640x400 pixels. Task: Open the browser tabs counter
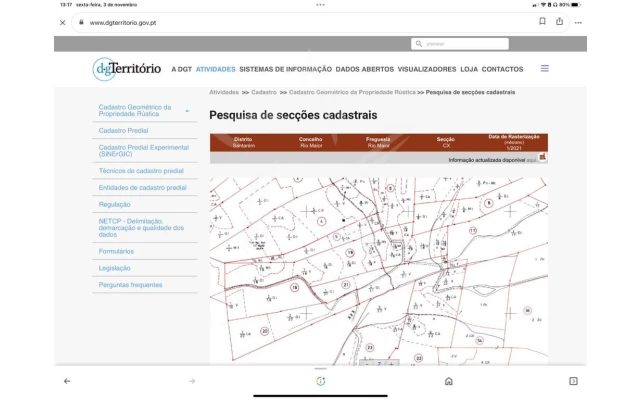(x=573, y=381)
